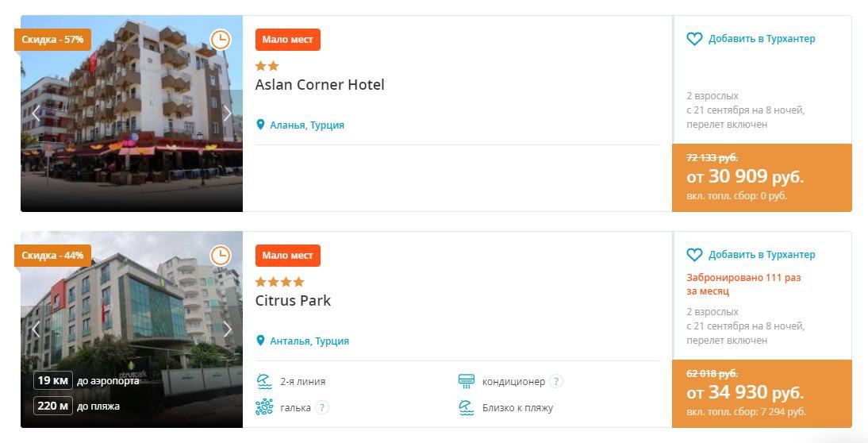Click the clock icon on Citrus Park photo
Screen dimensions: 868x443
coord(220,255)
